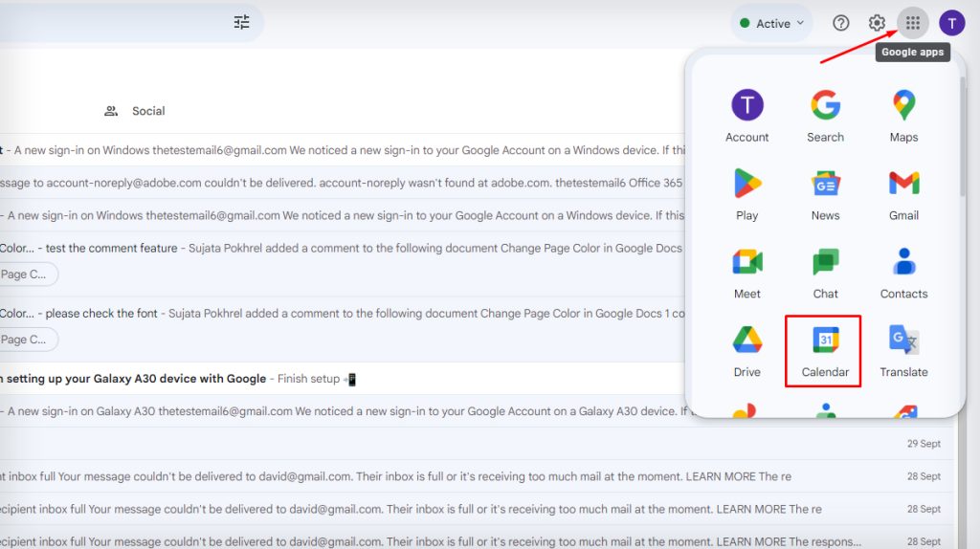Open the Chat app
Image resolution: width=980 pixels, height=549 pixels.
tap(825, 273)
